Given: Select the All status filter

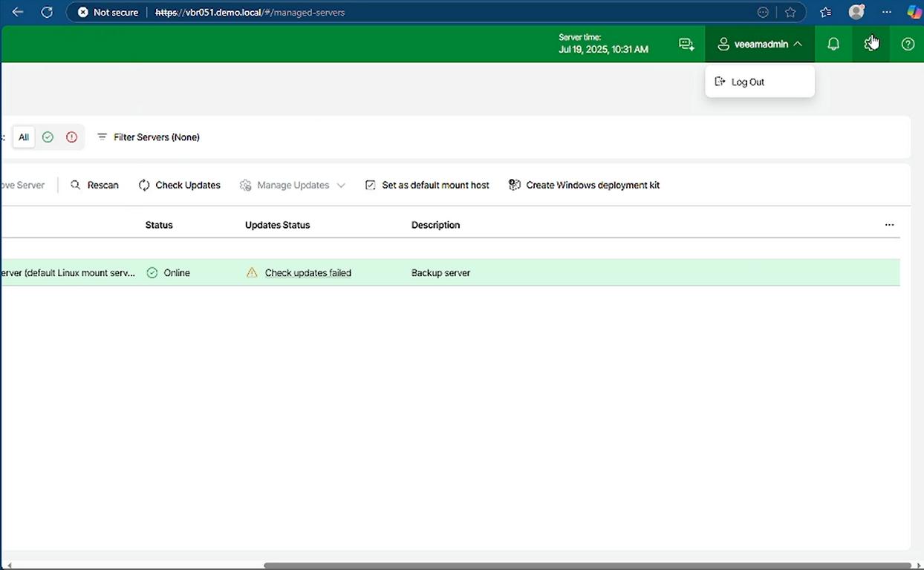Looking at the screenshot, I should coord(24,137).
